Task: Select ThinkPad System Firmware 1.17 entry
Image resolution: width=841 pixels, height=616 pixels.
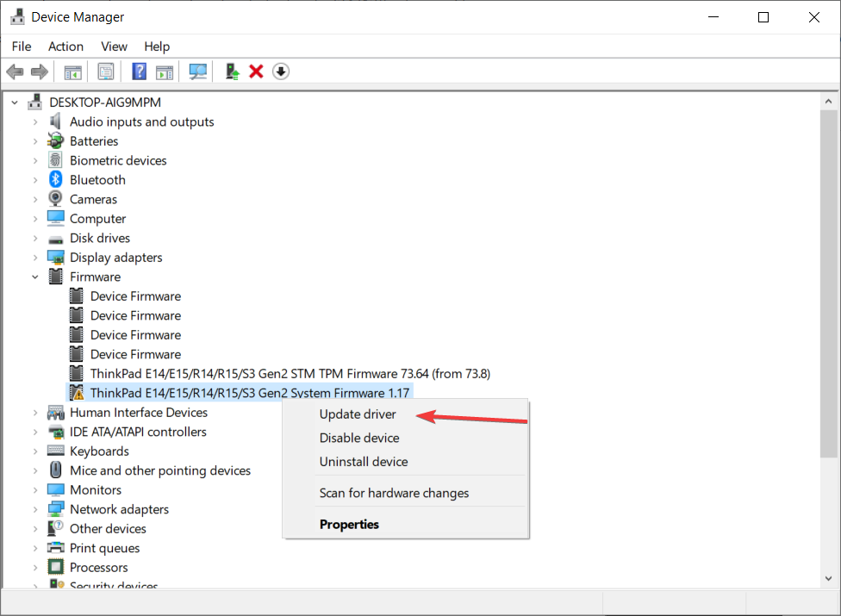Action: click(250, 393)
